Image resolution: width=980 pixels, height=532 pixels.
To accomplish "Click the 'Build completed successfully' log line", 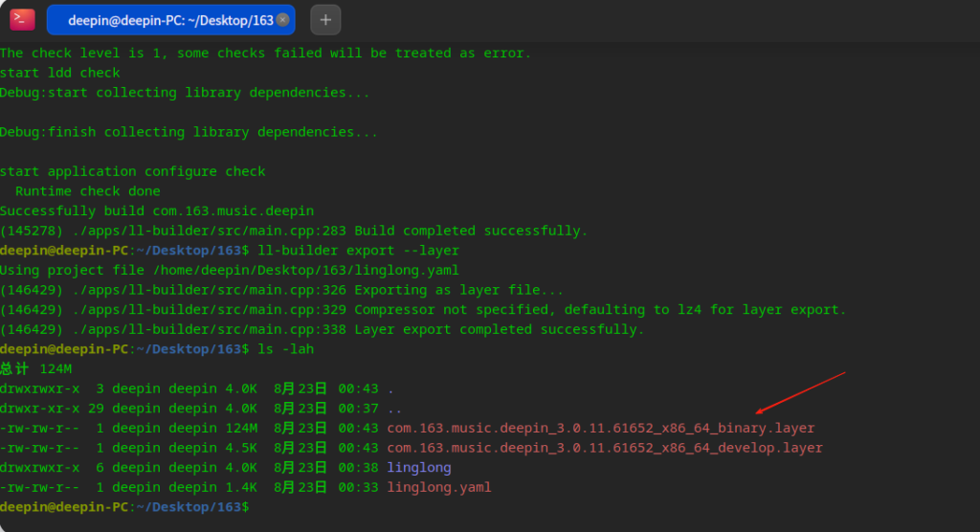I will click(469, 231).
